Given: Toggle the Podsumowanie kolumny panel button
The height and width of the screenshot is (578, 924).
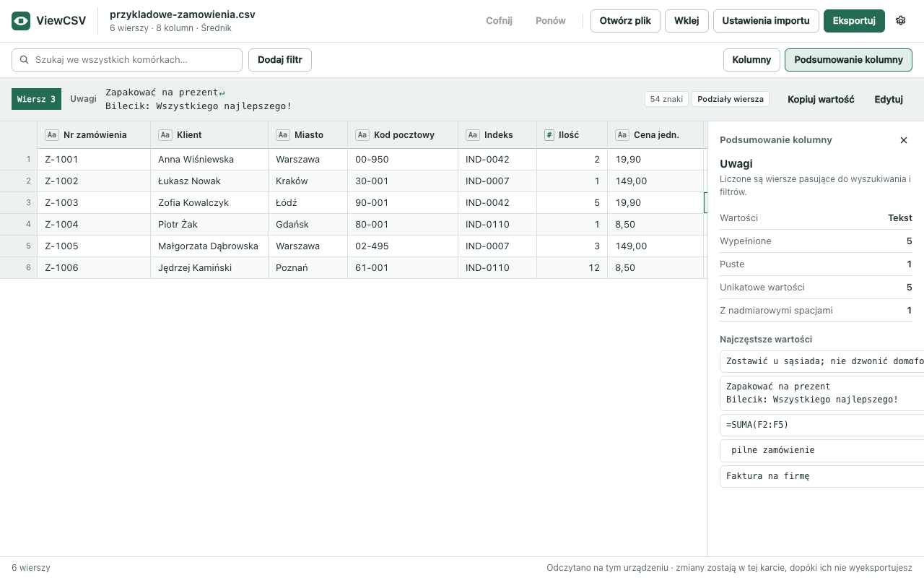Looking at the screenshot, I should pyautogui.click(x=848, y=60).
